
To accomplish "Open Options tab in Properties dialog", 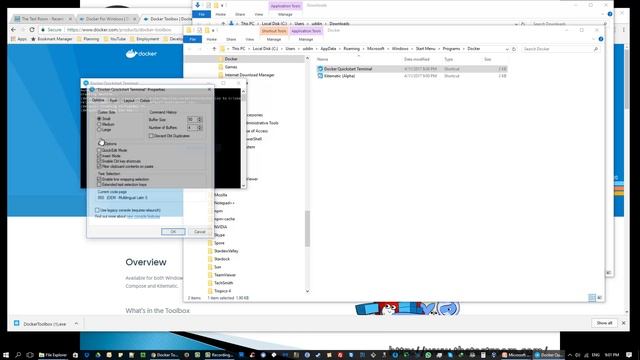I will [x=98, y=100].
